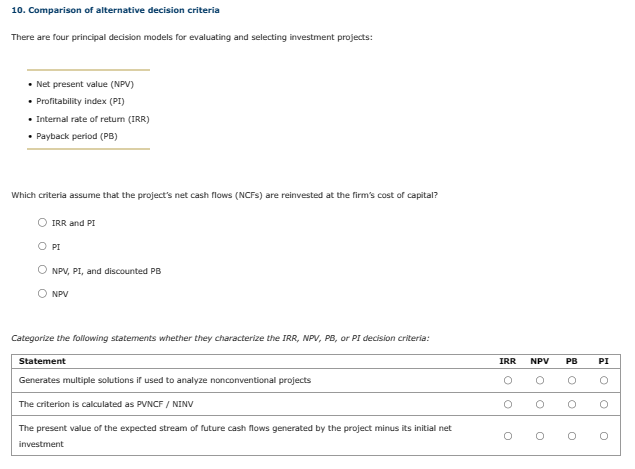Choose the standalone "PI" answer option
This screenshot has height=469, width=635.
[x=42, y=246]
